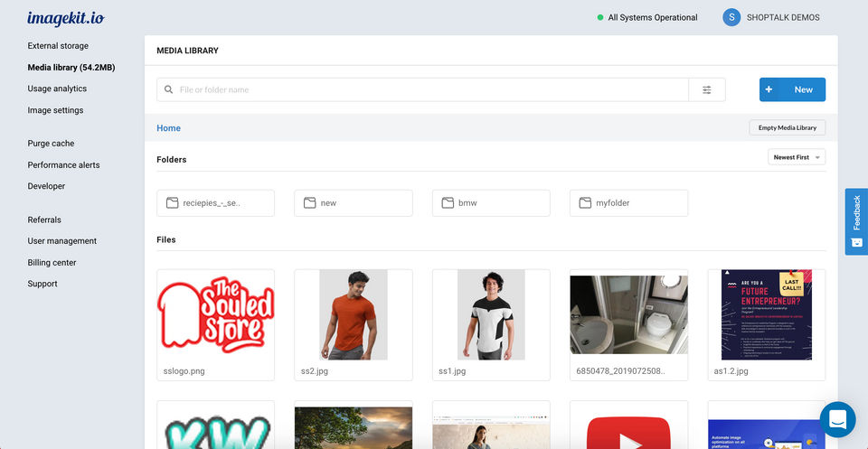Open the search filter sliders icon
Screen dimensions: 868x449
click(x=707, y=89)
